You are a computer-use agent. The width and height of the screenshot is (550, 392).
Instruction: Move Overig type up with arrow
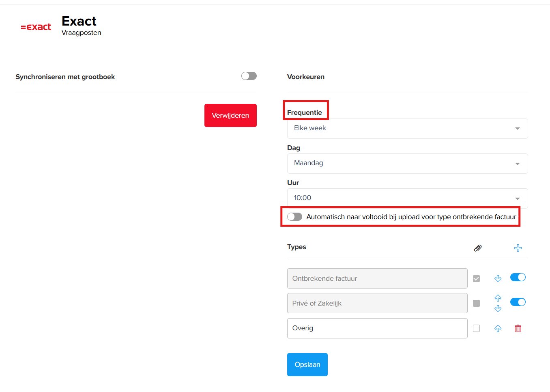coord(498,329)
